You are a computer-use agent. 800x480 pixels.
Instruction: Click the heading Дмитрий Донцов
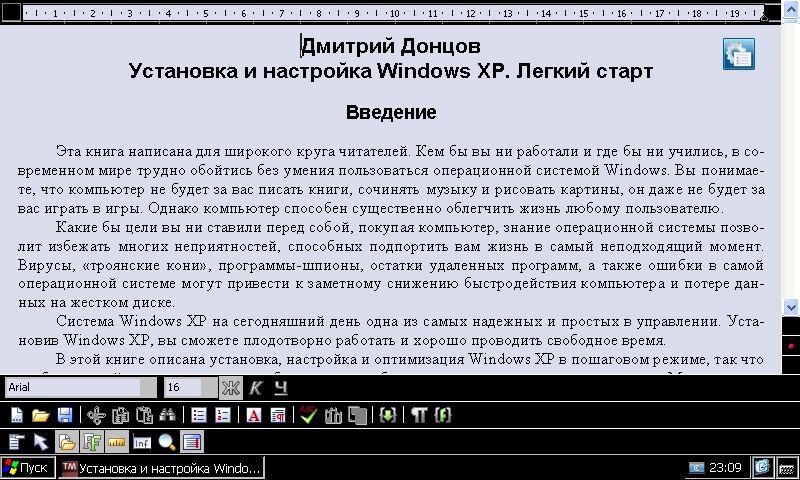click(x=391, y=46)
